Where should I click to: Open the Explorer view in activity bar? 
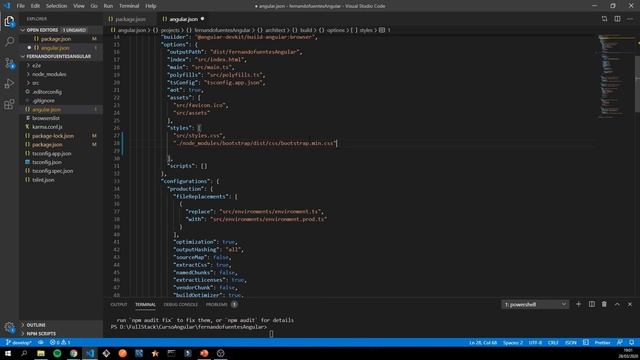9,21
